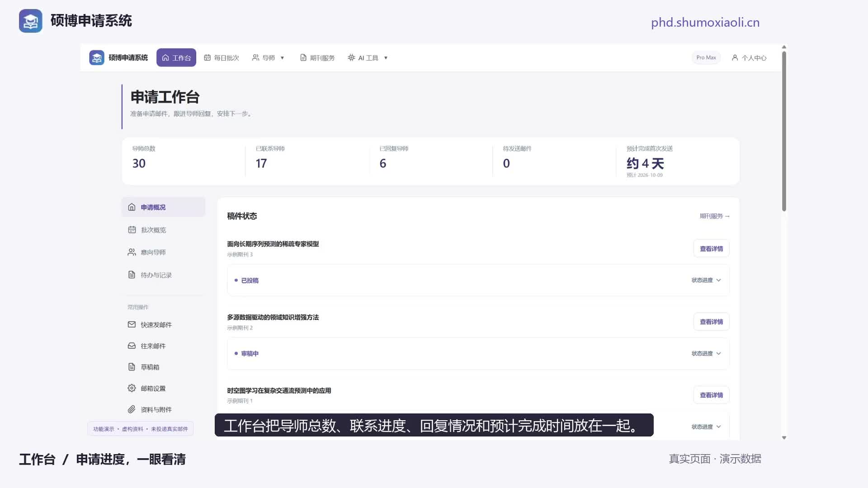The height and width of the screenshot is (488, 868).
Task: Select 申请概况 in the sidebar
Action: point(163,207)
